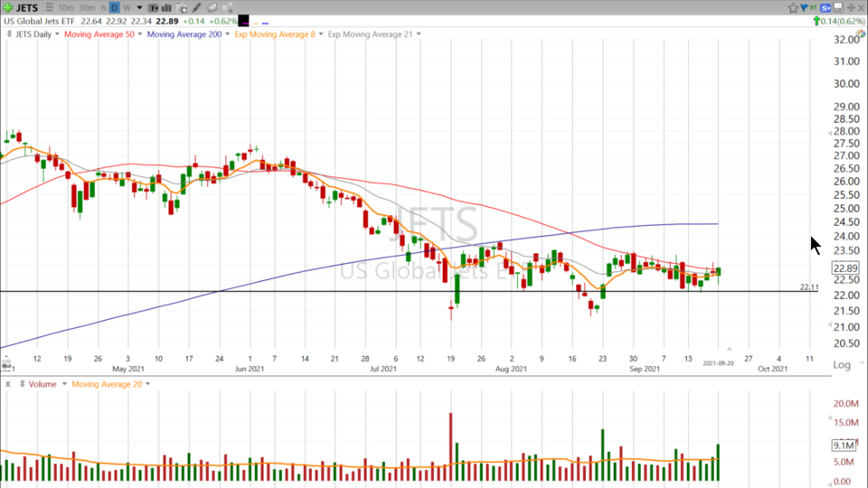868x488 pixels.
Task: Switch to 10m timeframe
Action: tap(66, 8)
